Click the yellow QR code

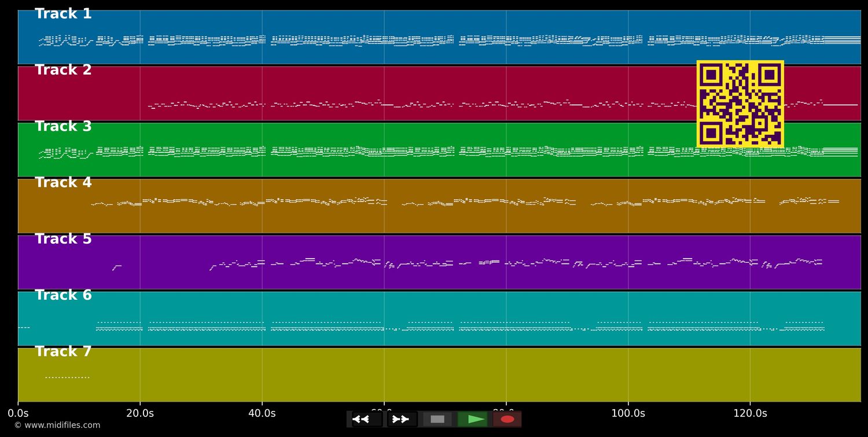click(740, 104)
